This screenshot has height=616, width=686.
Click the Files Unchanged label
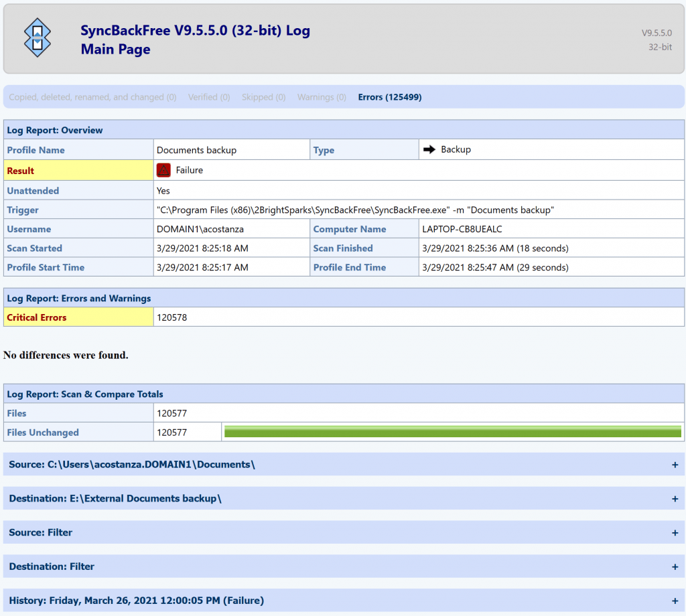click(43, 433)
